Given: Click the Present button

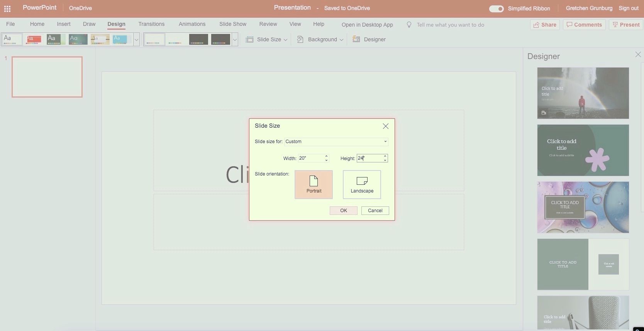Looking at the screenshot, I should 626,25.
